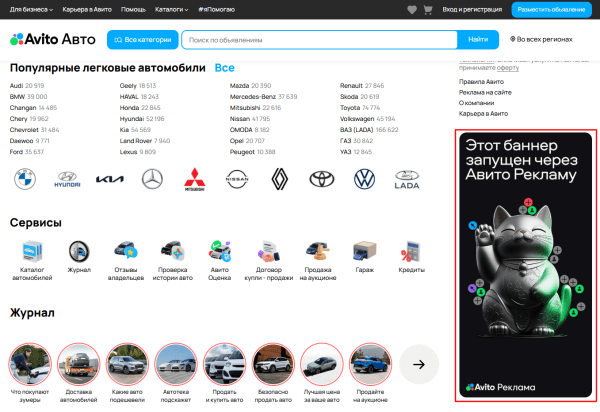Click the BMW brand logo
This screenshot has height=412, width=600.
(25, 179)
